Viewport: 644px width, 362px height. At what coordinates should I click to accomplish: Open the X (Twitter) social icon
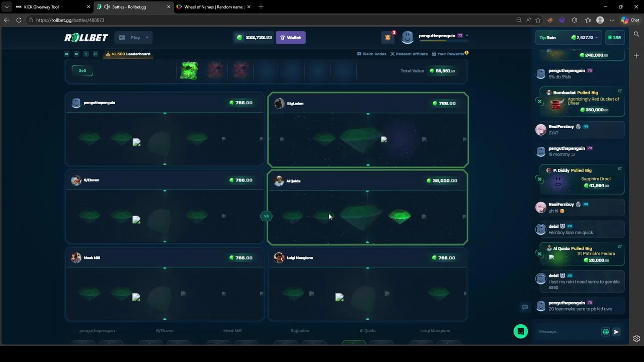pos(86,54)
